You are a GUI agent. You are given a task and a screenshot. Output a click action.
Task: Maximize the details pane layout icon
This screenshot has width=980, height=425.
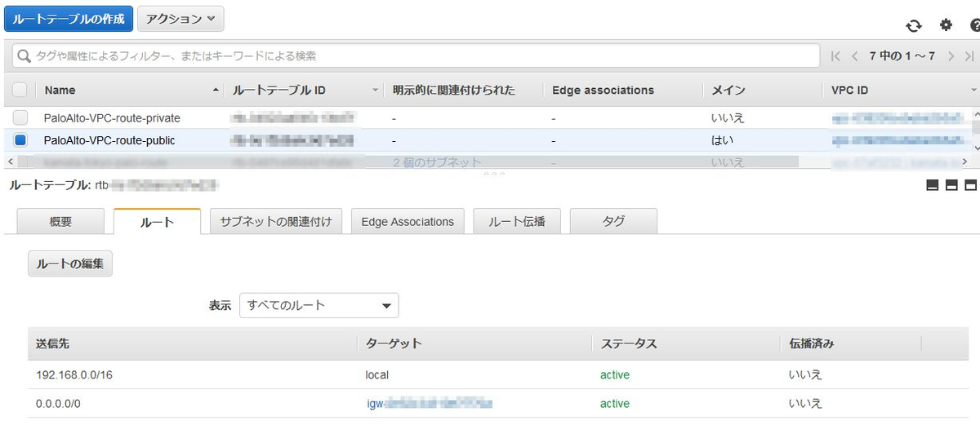(x=970, y=186)
